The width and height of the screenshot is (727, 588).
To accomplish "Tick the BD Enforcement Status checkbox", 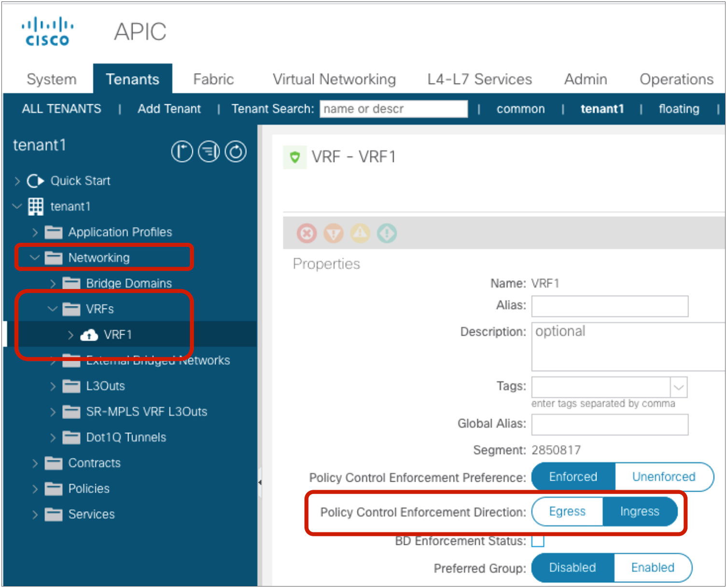I will coord(538,541).
